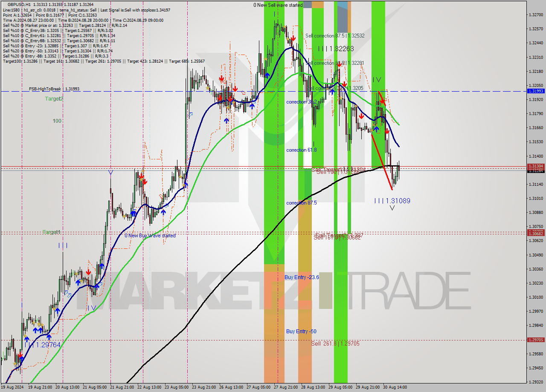Click the 1.31010 price axis value
The height and width of the screenshot is (392, 546).
coord(536,198)
